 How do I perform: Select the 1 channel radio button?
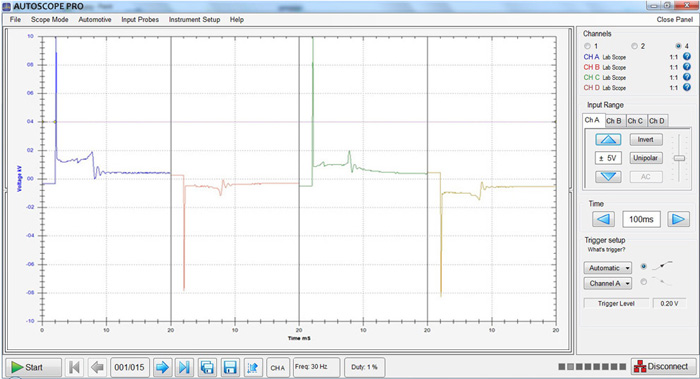pyautogui.click(x=588, y=46)
